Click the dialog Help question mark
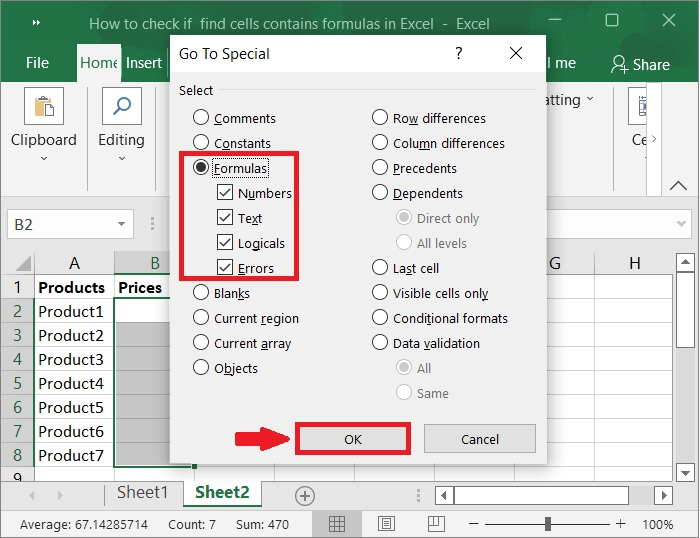The height and width of the screenshot is (538, 700). (459, 54)
